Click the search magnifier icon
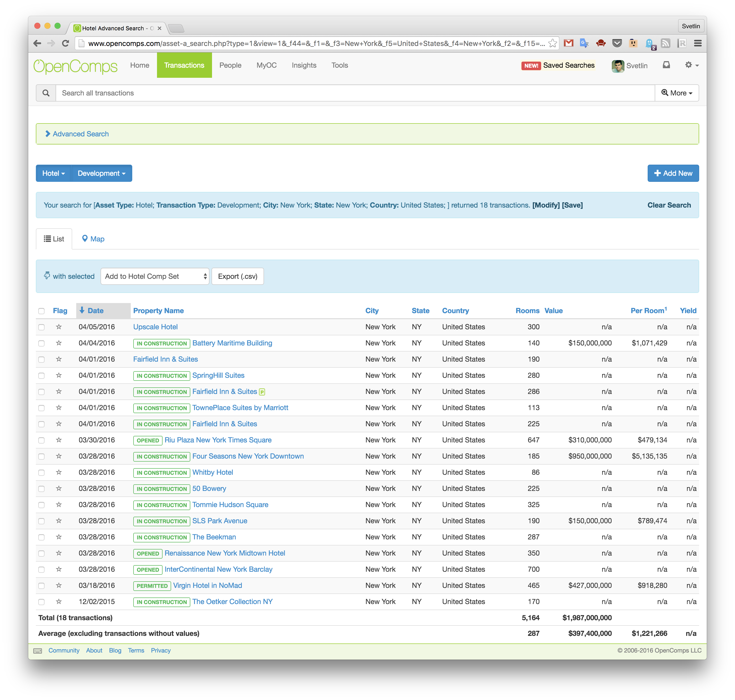 click(46, 93)
